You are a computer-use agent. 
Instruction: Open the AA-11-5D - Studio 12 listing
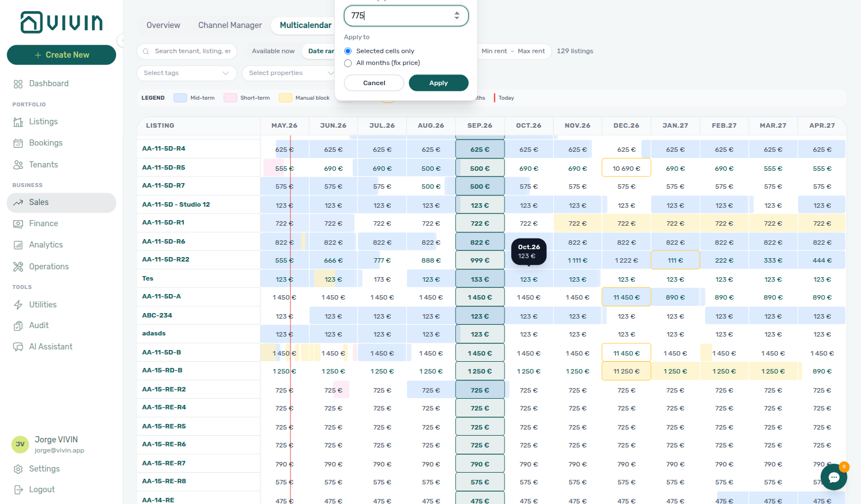(x=176, y=204)
